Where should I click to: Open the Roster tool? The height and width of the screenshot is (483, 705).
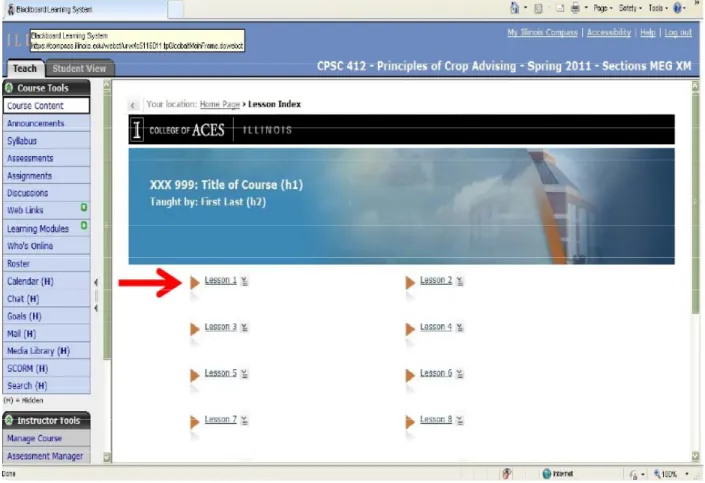point(46,264)
